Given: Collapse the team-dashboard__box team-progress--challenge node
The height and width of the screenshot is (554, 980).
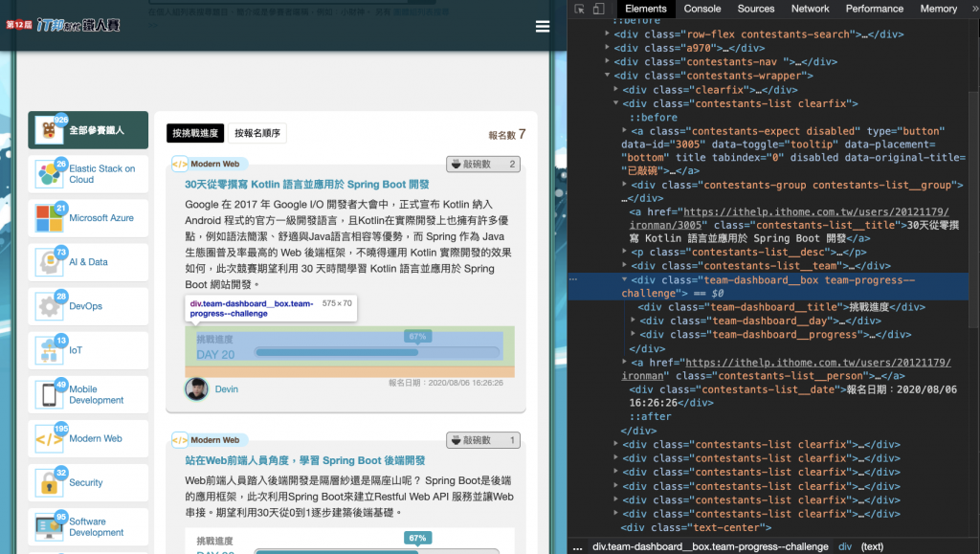Looking at the screenshot, I should (624, 279).
